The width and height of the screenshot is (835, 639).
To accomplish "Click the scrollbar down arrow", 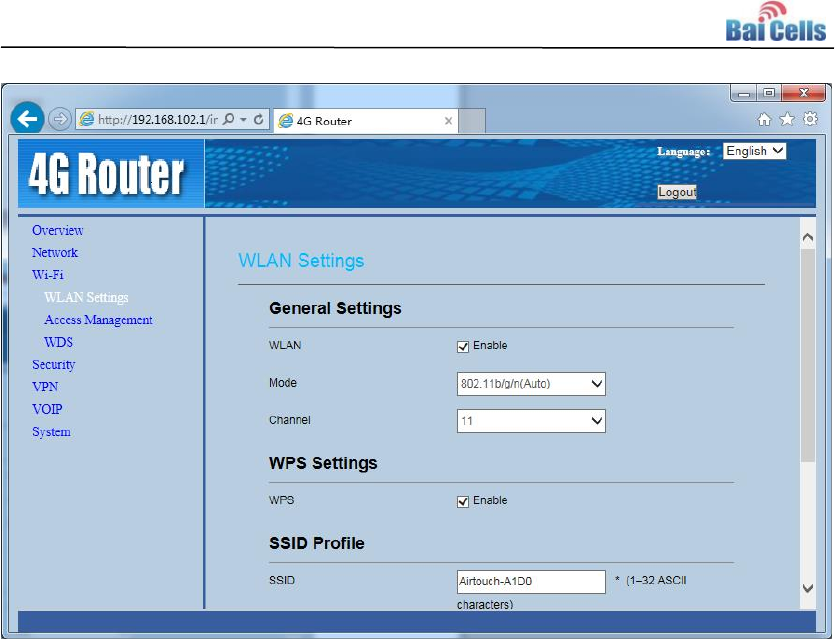I will 807,588.
